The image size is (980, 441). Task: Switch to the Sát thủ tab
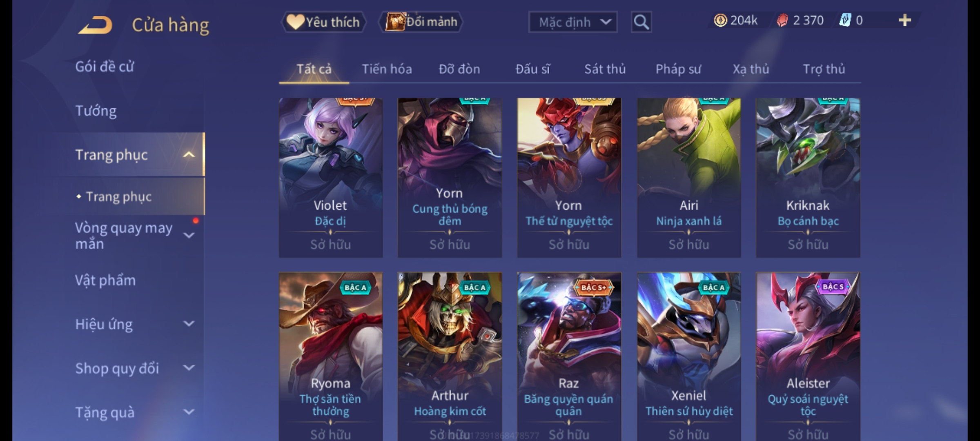tap(605, 69)
